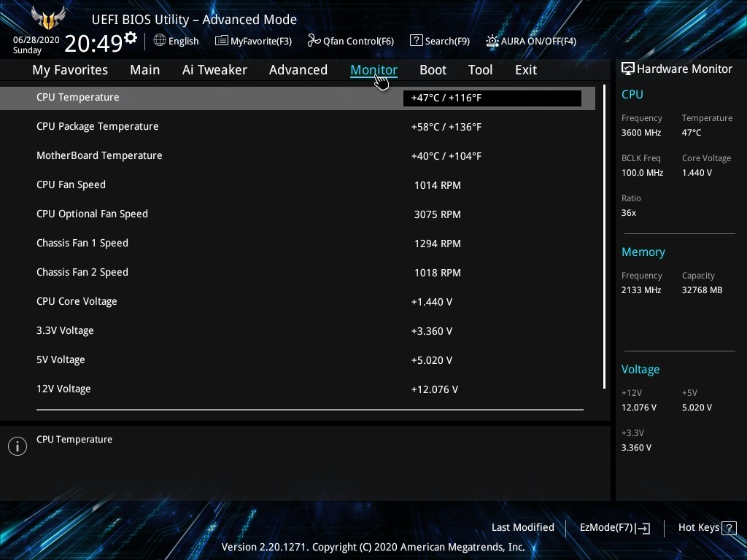Click the Last Modified button

point(522,527)
